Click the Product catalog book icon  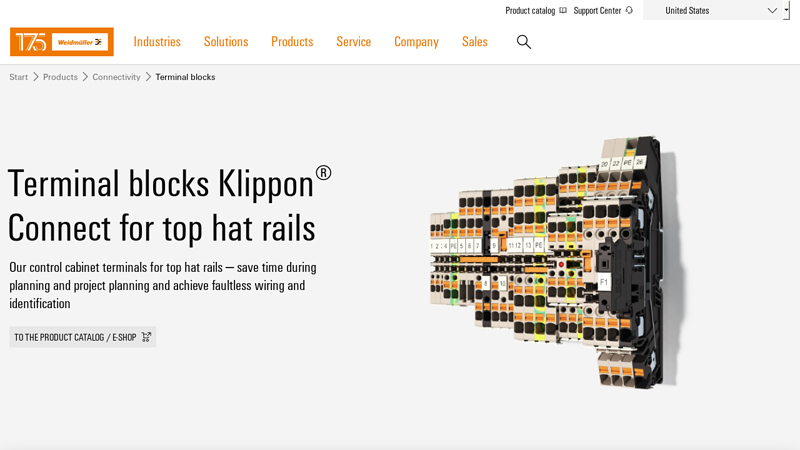click(x=563, y=10)
